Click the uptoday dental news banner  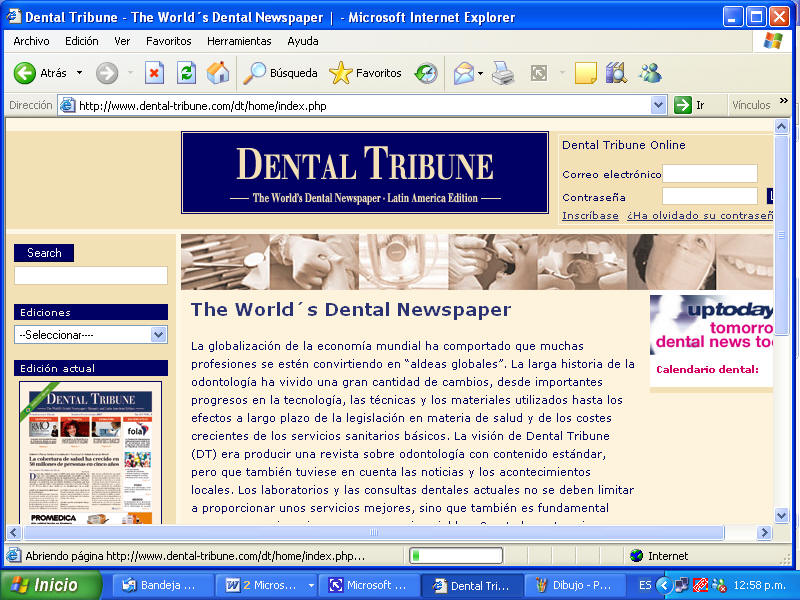[712, 326]
